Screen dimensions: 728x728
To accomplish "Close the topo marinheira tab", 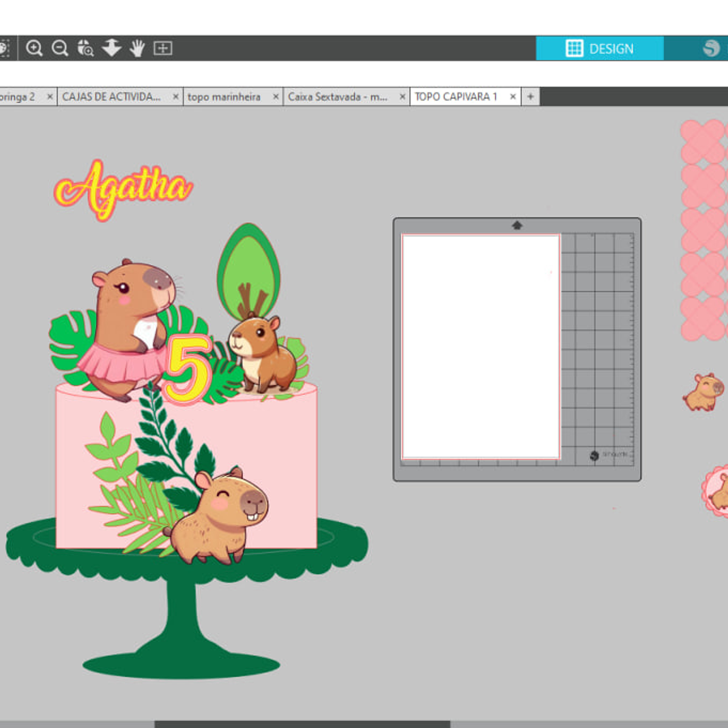I will 276,97.
